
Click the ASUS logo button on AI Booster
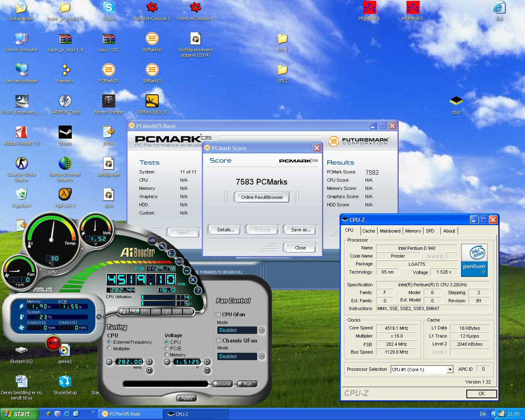(x=179, y=261)
